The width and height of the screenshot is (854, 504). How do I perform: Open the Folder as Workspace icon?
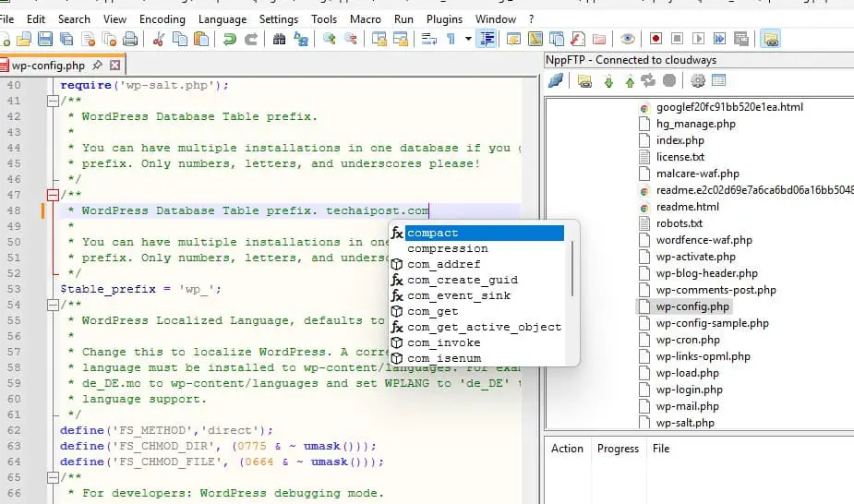coord(599,39)
